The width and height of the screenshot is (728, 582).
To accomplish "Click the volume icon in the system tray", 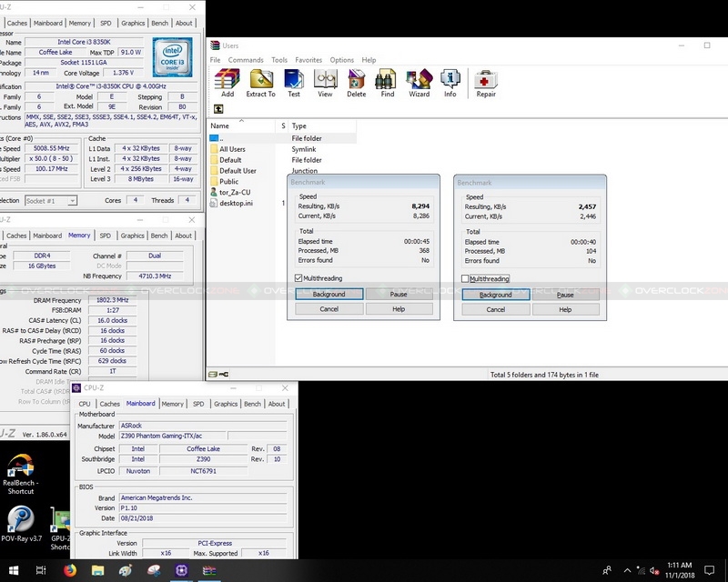I will (x=654, y=570).
